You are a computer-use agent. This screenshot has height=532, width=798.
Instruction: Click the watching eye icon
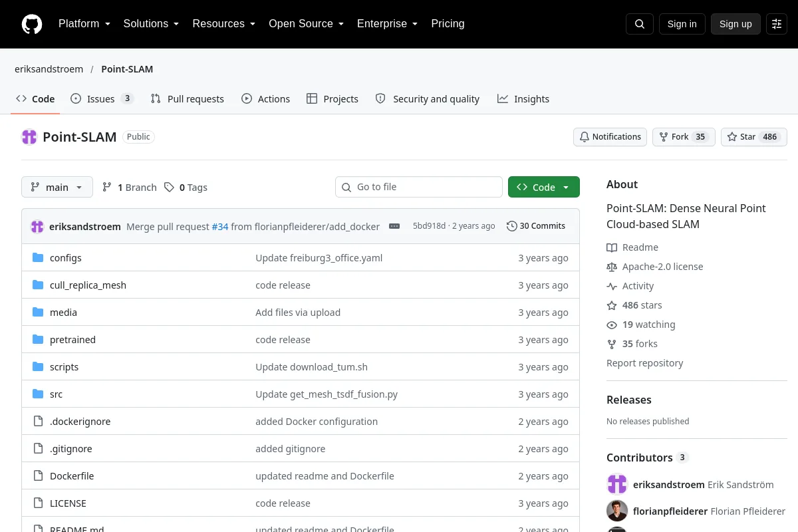click(612, 325)
